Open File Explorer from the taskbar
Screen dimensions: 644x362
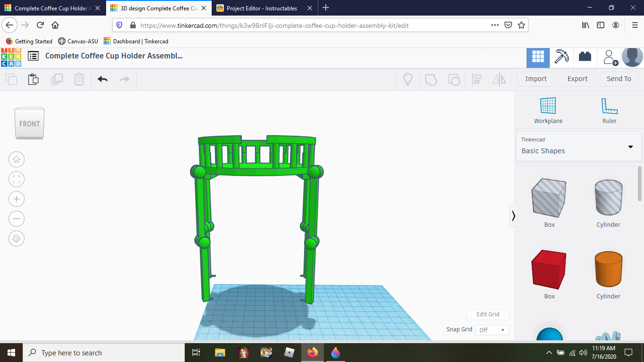(x=220, y=353)
